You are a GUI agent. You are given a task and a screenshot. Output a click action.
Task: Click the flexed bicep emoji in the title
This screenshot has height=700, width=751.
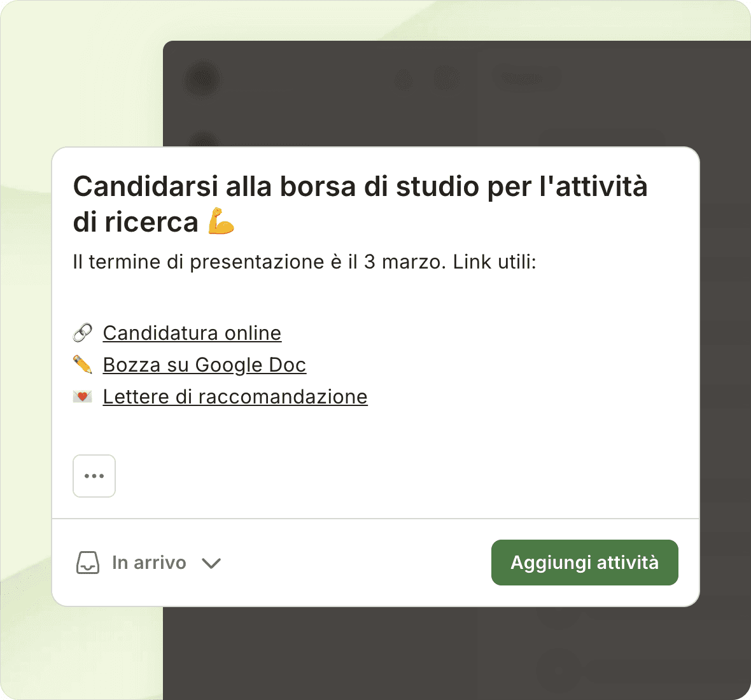pos(221,221)
